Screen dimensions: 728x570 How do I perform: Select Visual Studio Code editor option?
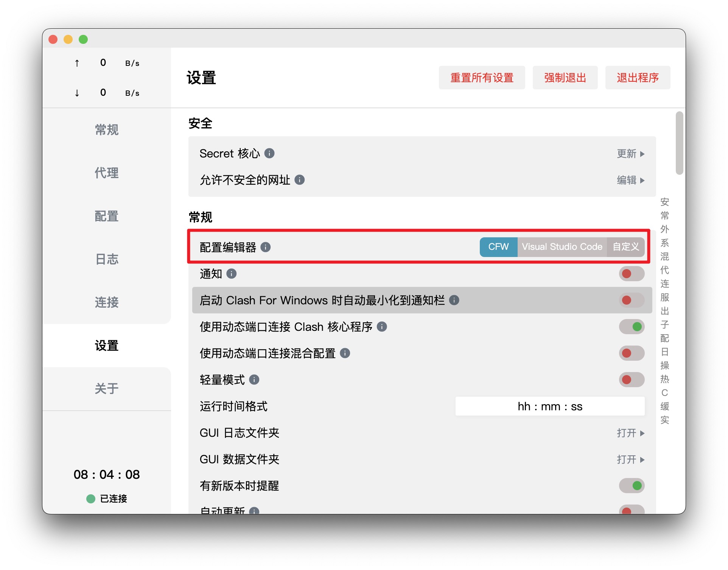tap(562, 247)
